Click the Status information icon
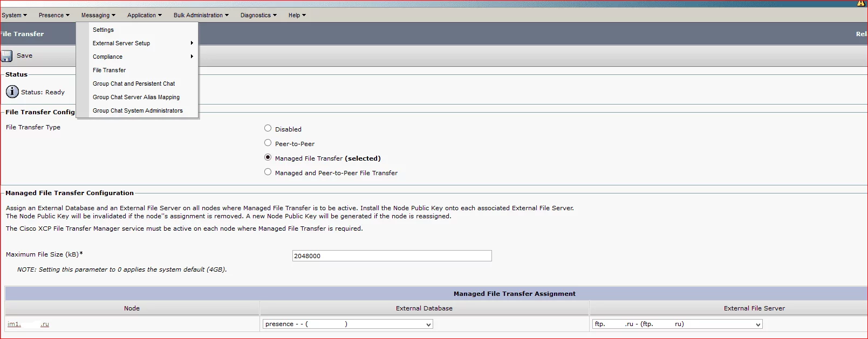The width and height of the screenshot is (868, 339). [12, 92]
